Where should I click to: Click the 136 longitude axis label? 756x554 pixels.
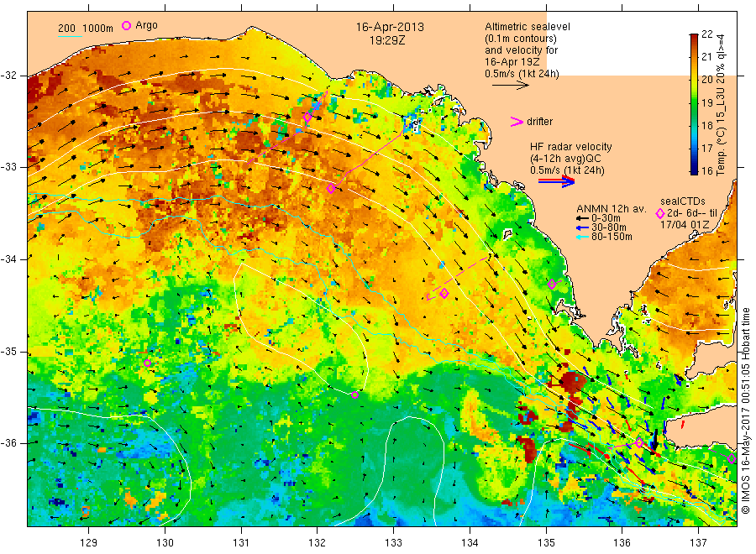(622, 543)
